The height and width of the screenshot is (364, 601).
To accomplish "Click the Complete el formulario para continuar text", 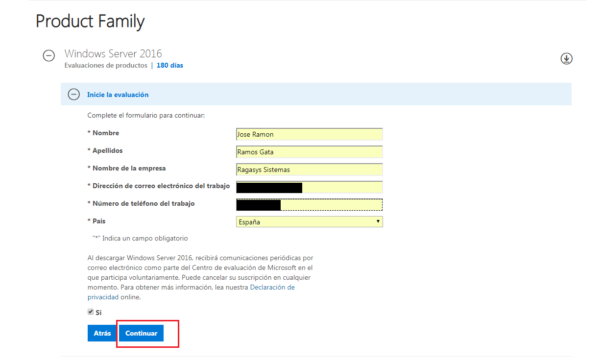I will click(146, 115).
